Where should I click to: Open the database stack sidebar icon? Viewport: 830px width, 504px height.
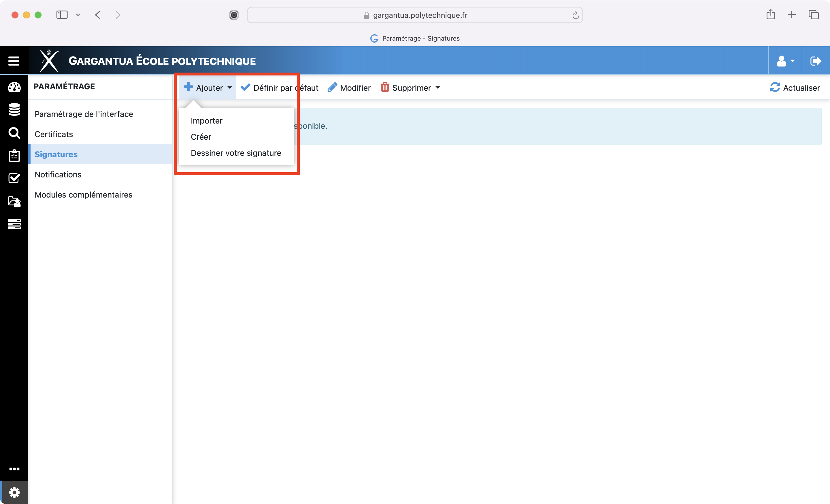[14, 110]
